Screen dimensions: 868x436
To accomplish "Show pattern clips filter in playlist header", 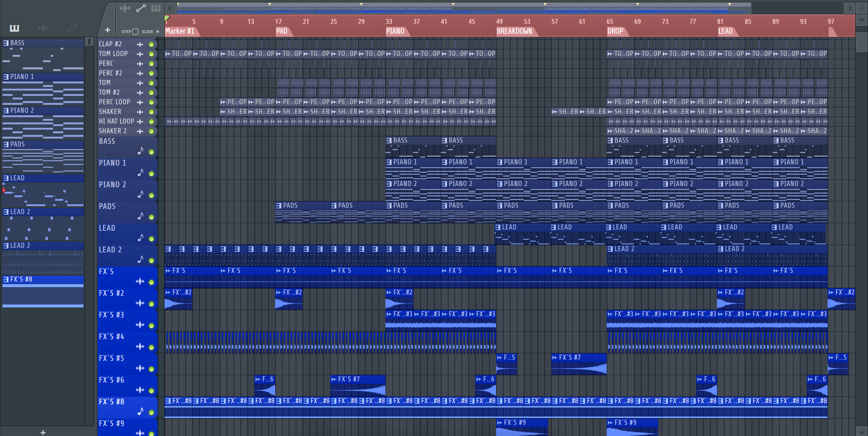I will point(156,8).
